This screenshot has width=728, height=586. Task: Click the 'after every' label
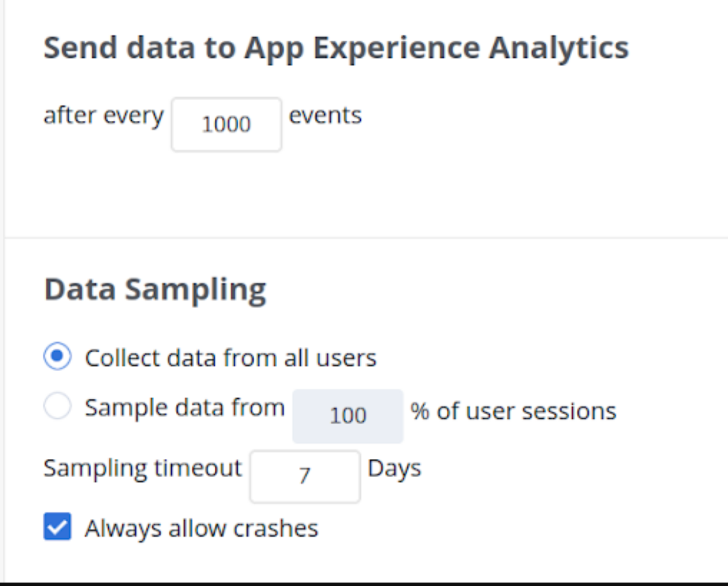104,115
